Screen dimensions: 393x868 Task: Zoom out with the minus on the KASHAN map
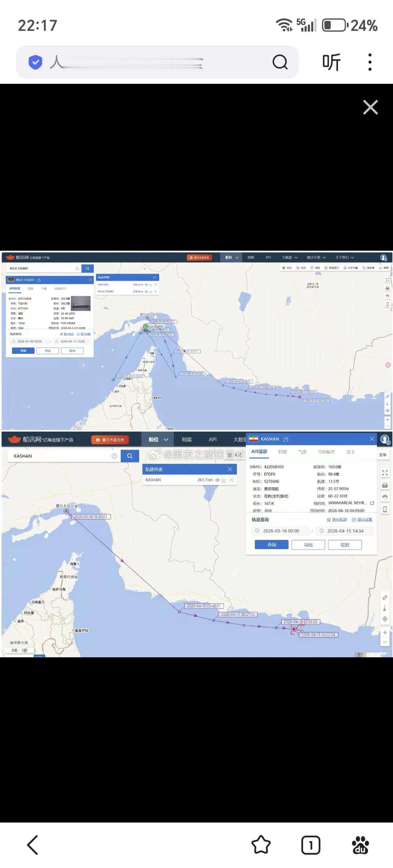coord(385,642)
